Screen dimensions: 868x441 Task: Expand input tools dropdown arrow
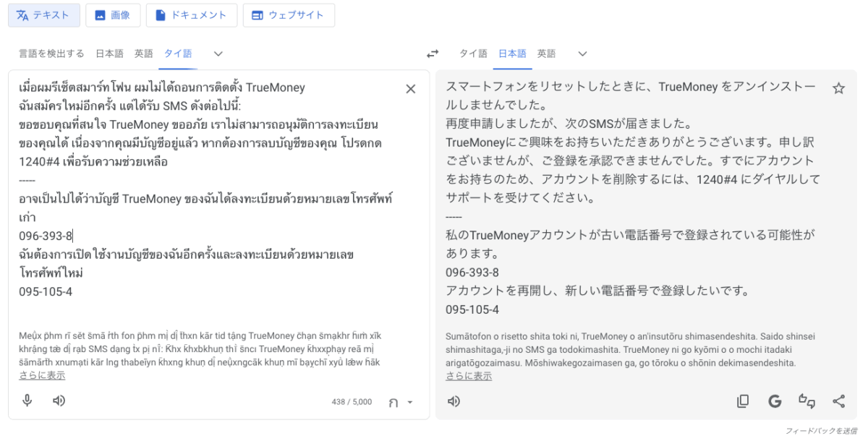click(410, 403)
